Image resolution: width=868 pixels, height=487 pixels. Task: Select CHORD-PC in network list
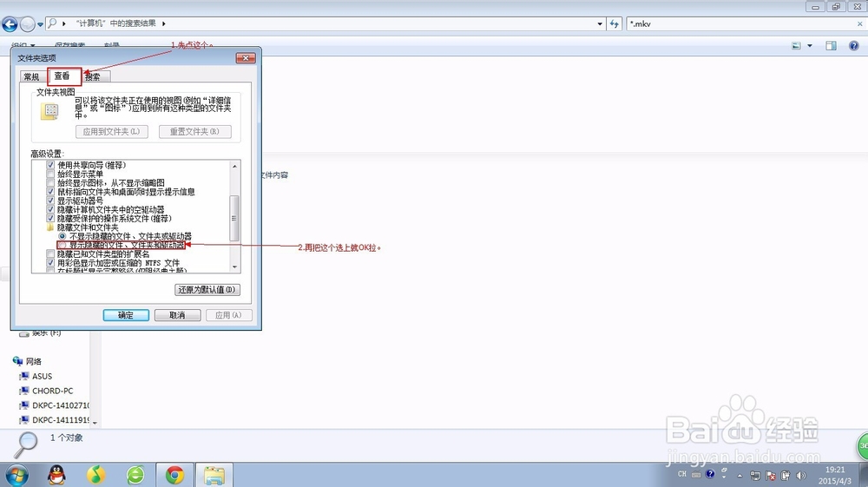[47, 391]
